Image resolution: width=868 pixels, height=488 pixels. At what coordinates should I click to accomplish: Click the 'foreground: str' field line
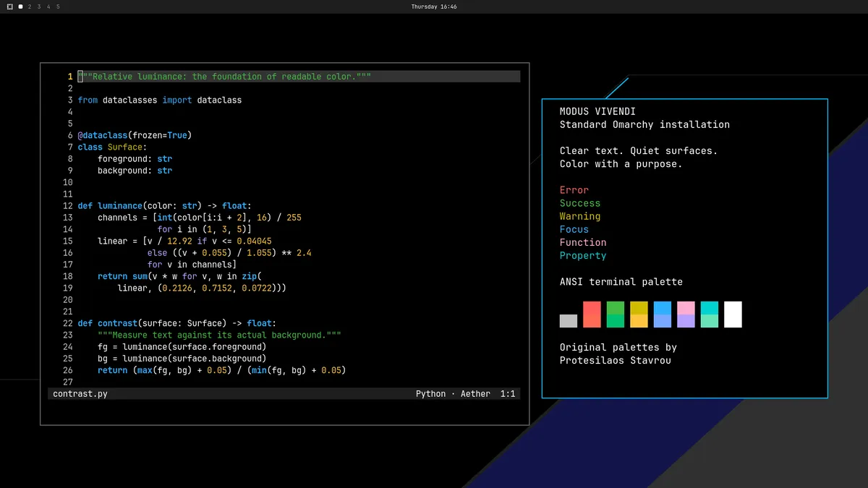point(135,158)
